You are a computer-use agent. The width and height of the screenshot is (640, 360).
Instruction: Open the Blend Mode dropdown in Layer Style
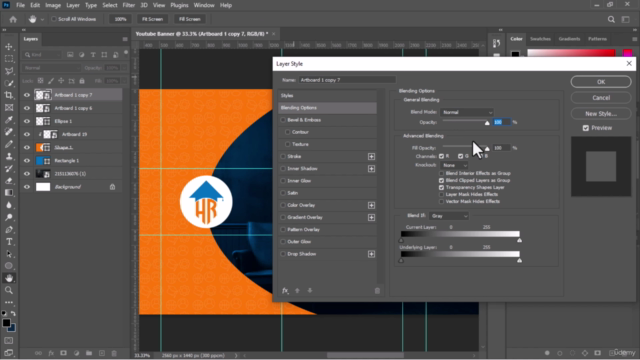(467, 112)
